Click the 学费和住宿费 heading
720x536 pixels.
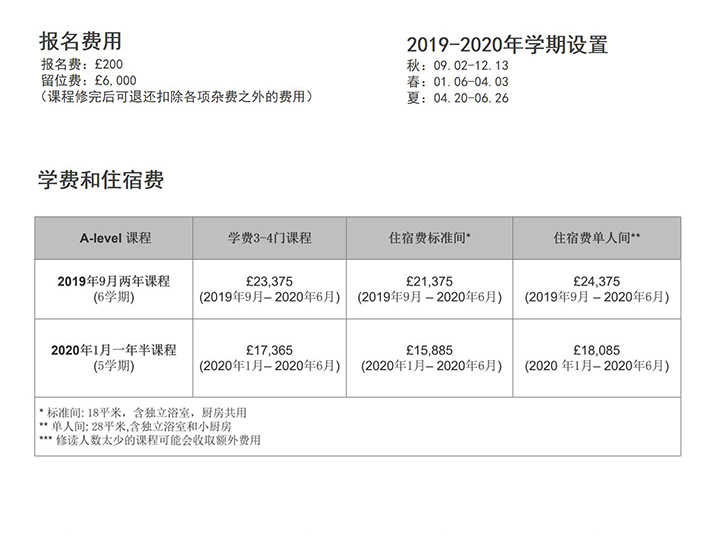(101, 180)
